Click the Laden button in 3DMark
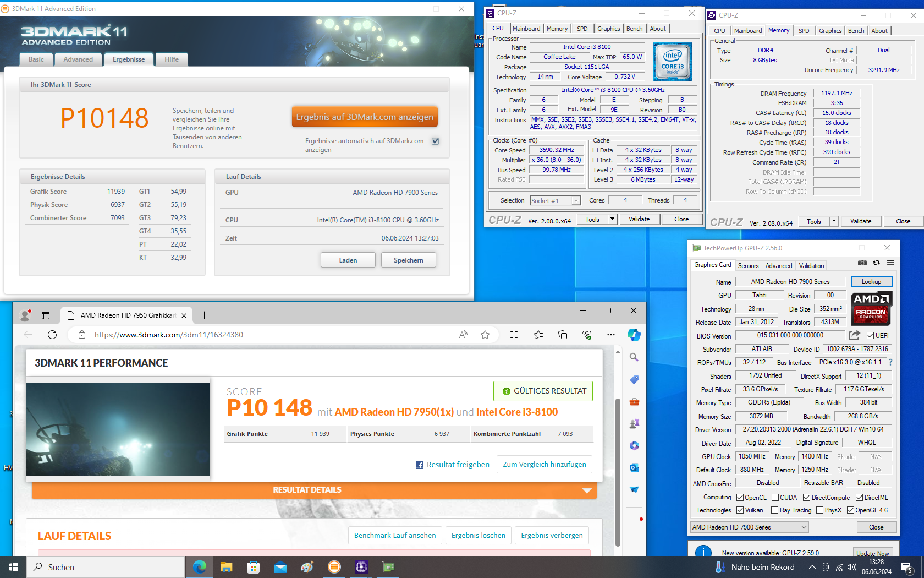 [348, 260]
